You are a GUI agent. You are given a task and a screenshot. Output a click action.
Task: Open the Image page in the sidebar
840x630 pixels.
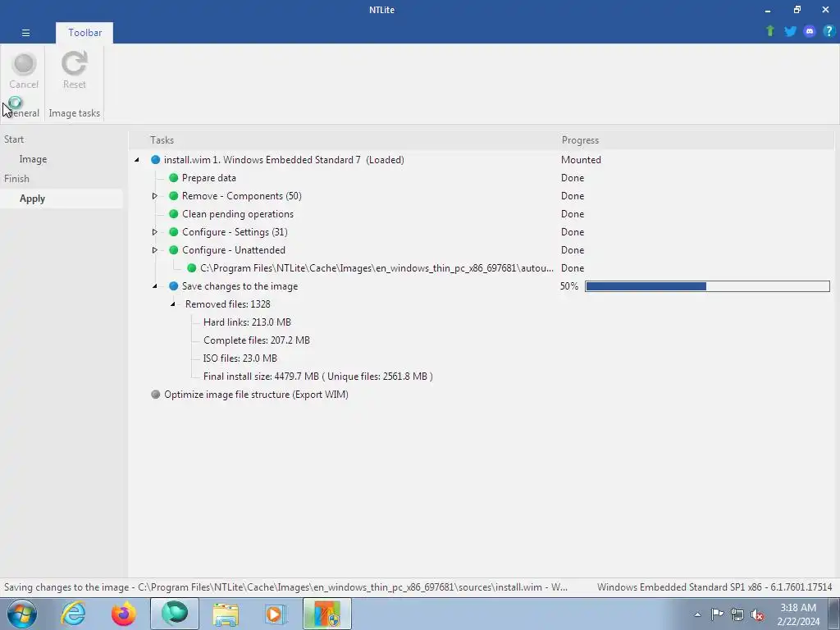[33, 159]
